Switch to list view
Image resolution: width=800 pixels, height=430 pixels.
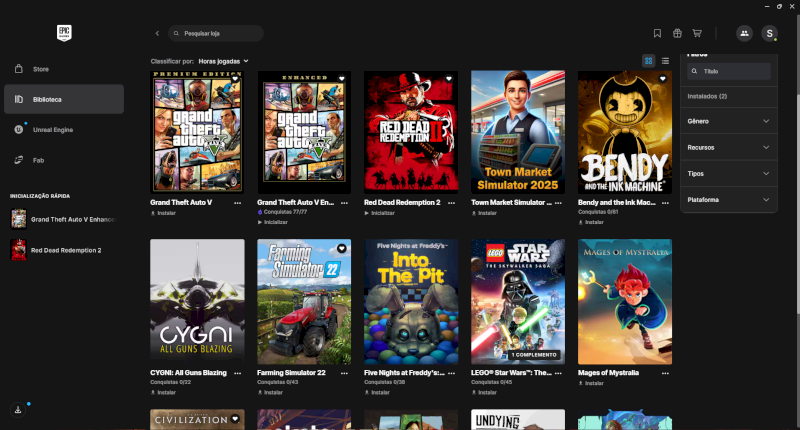pos(665,61)
